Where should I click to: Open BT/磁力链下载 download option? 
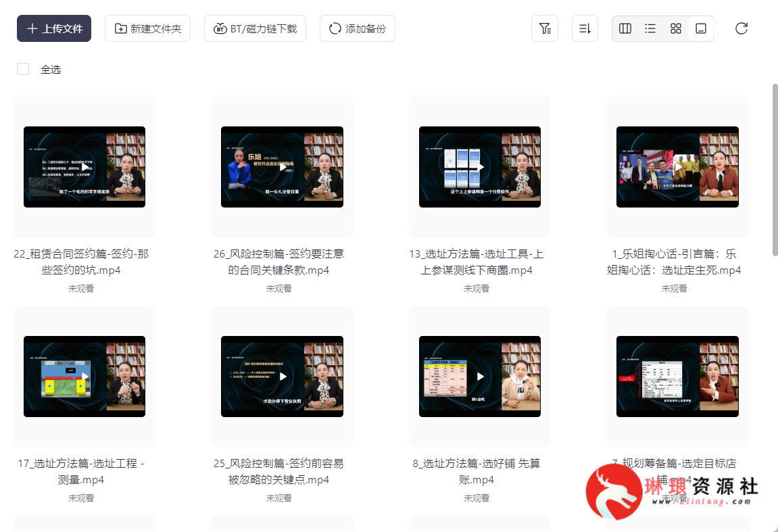[255, 28]
